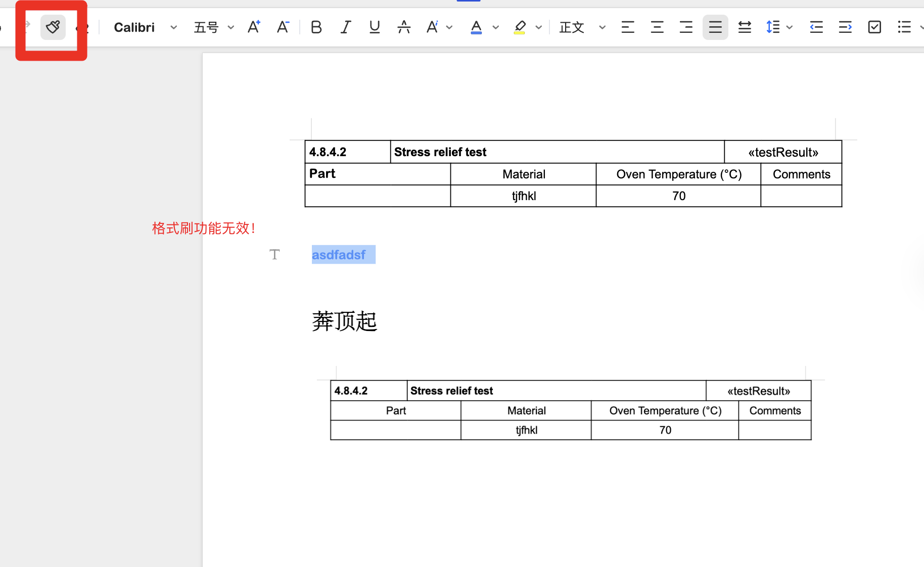
Task: Apply superscript/subscript text effect icon
Action: (x=432, y=27)
